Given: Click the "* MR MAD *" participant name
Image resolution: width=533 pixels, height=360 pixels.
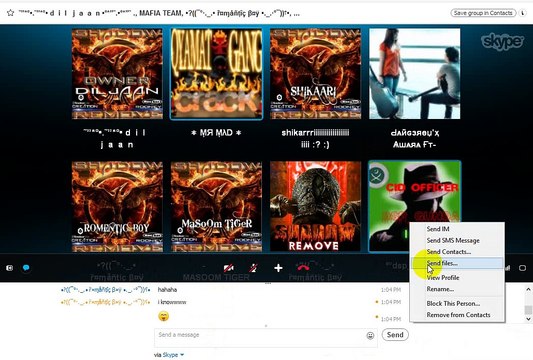Looking at the screenshot, I should coord(216,133).
